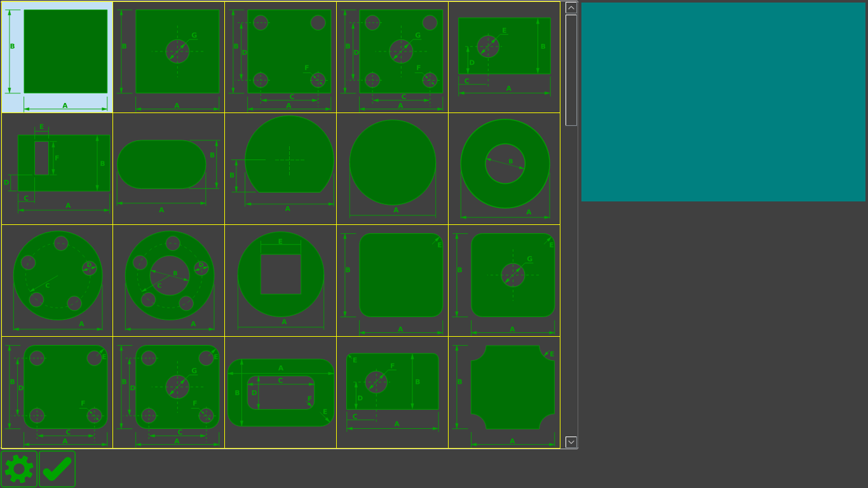Select rectangle with rectangular cutout shape
Screen dimensions: 868x488
(57, 169)
